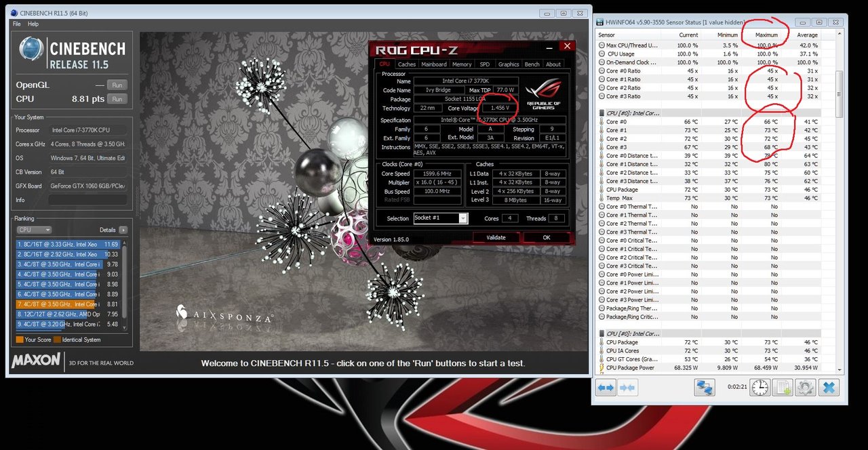Click collapse columns arrows icon in HWiNFO
Viewport: 868px width, 450px height.
coord(627,388)
